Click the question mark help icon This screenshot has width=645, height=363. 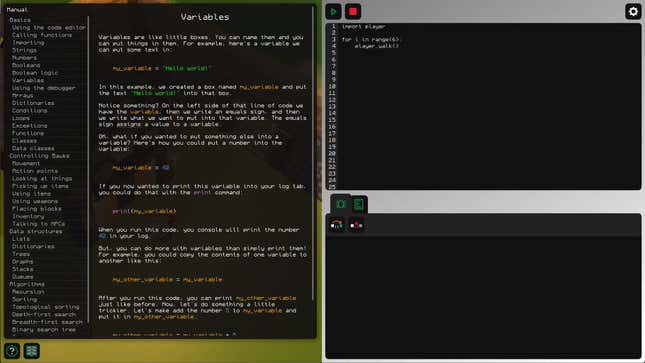point(12,351)
